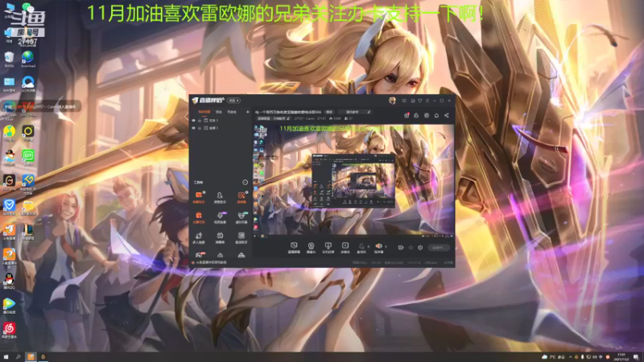Open the notification bell icon
644x362 pixels.
(436, 115)
